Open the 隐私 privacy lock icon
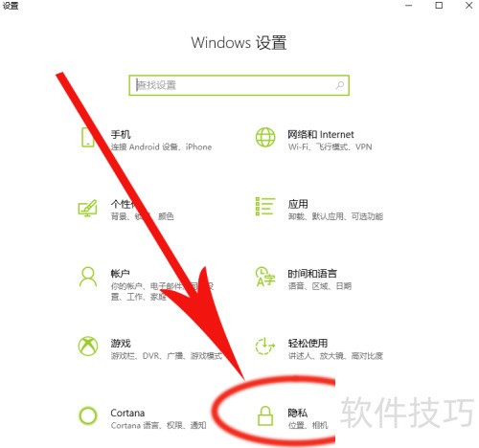Viewport: 479px width, 448px height. click(265, 415)
